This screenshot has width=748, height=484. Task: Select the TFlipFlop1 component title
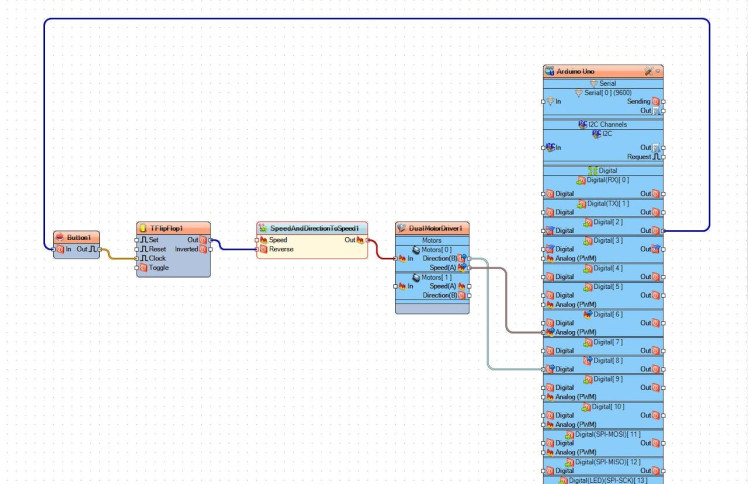pos(166,228)
